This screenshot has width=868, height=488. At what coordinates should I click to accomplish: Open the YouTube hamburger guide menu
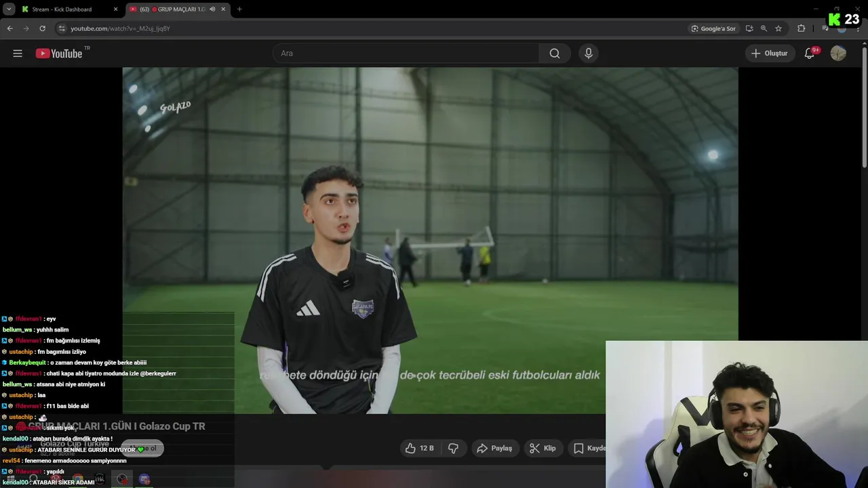click(18, 54)
